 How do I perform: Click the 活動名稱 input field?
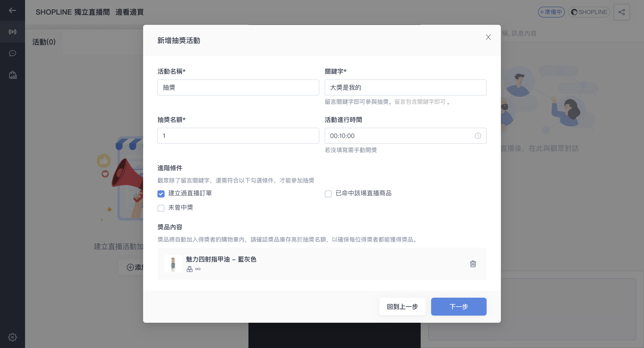238,87
